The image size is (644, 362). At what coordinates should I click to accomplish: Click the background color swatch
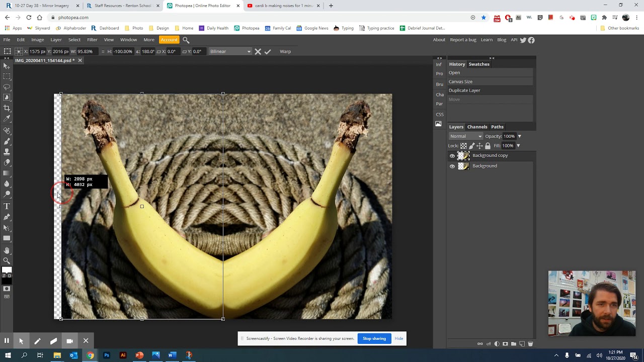(7, 281)
